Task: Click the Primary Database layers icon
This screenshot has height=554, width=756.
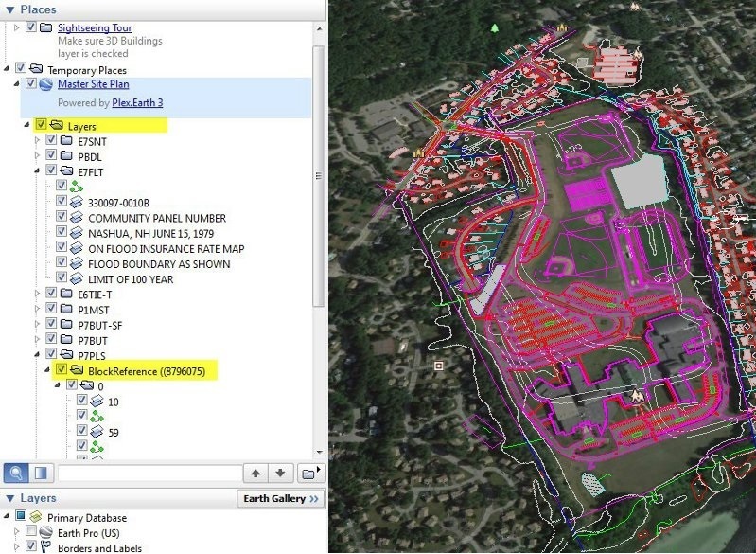Action: coord(36,518)
